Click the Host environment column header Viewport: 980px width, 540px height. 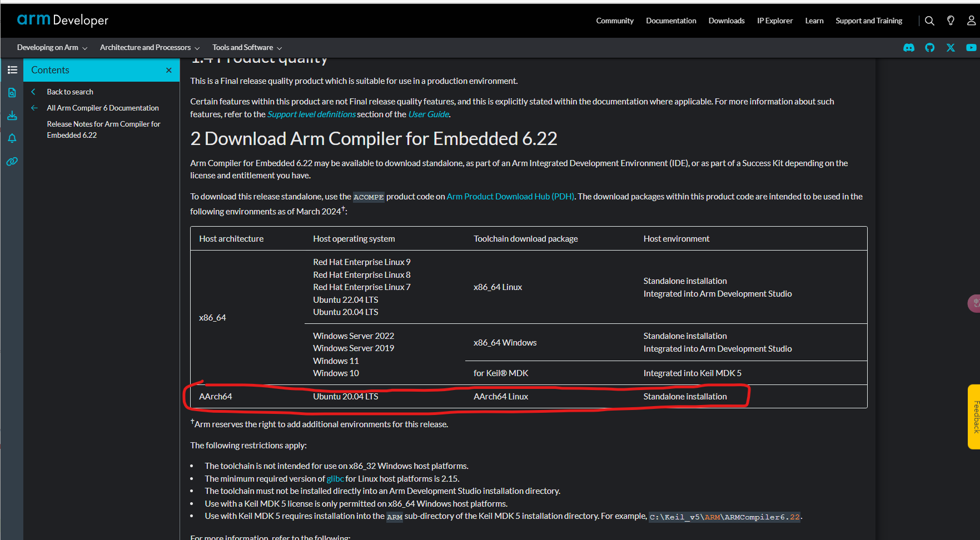point(676,239)
